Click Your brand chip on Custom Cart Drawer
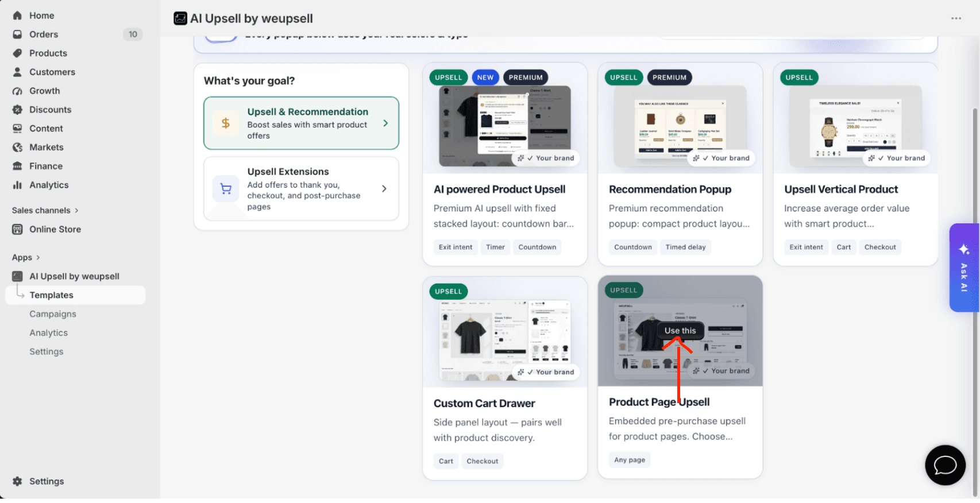Screen dimensions: 980x503 (x=546, y=373)
